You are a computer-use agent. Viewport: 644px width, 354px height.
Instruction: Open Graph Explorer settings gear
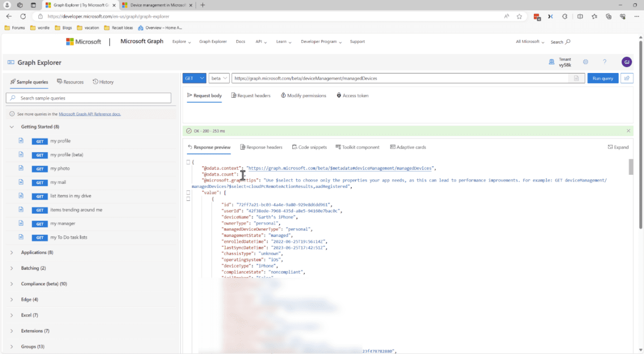[585, 61]
